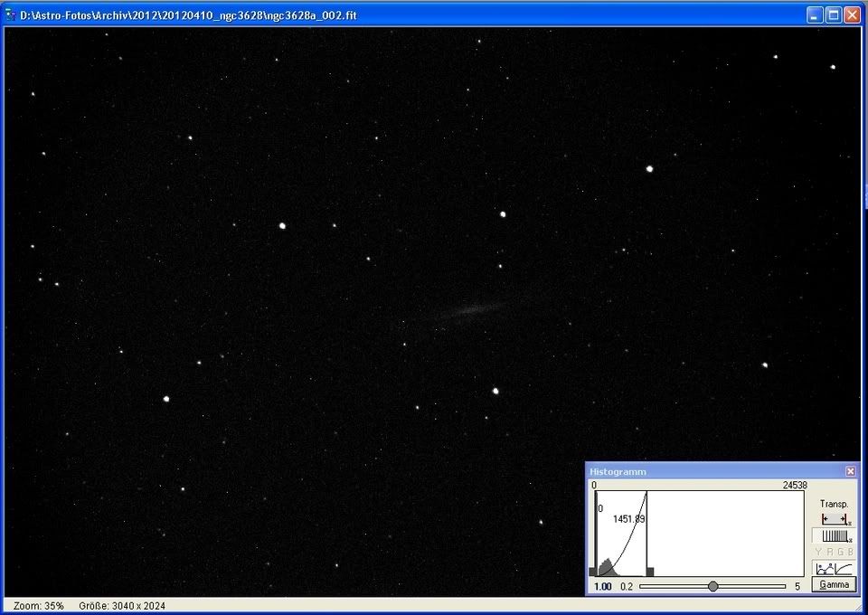Open the curve points editing icon
Screen dimensions: 868x615
tap(825, 569)
